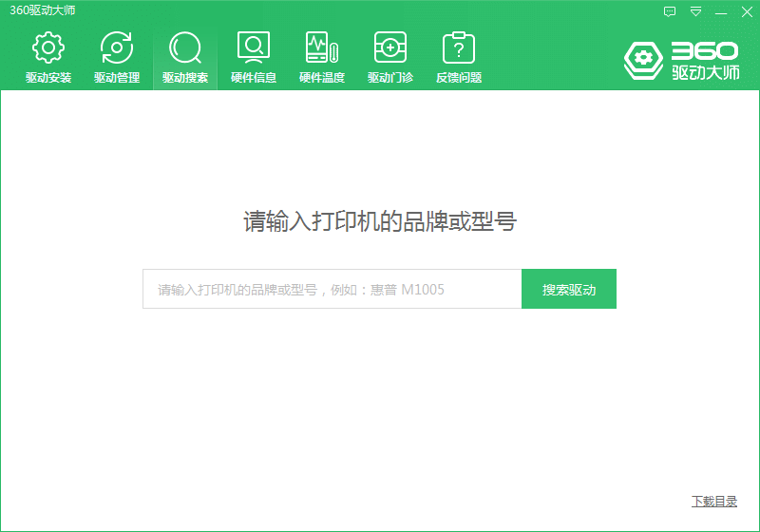The height and width of the screenshot is (532, 760).
Task: Click the 搜索驱动 button
Action: [569, 289]
